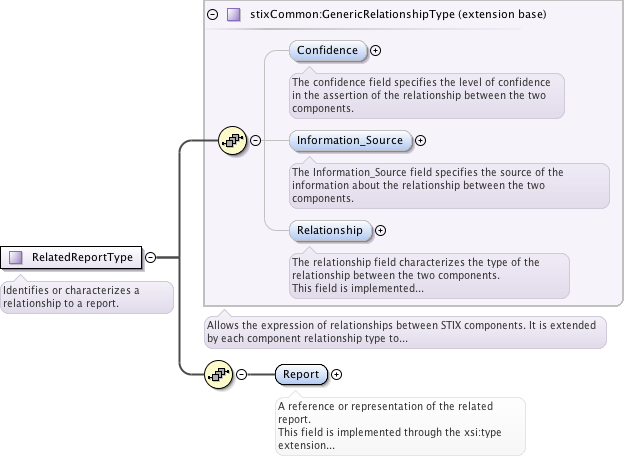Image resolution: width=625 pixels, height=459 pixels.
Task: Select the Information_Source element node
Action: tap(350, 141)
